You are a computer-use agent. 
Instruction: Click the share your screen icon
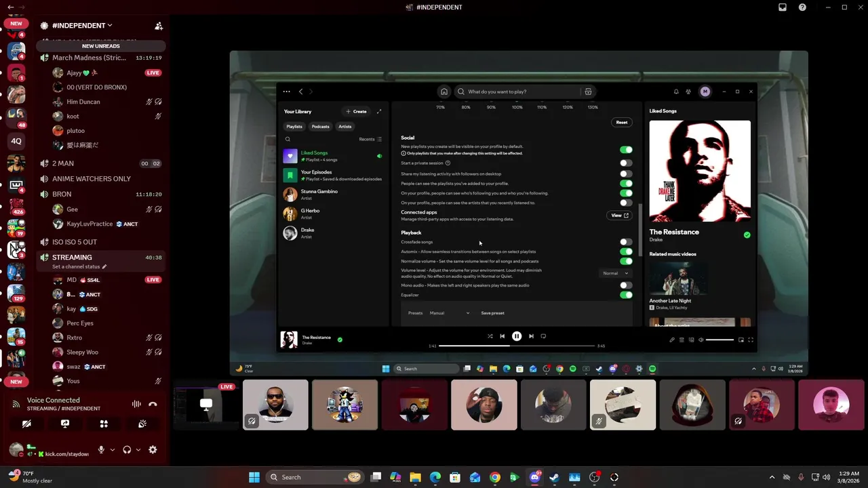pos(65,424)
